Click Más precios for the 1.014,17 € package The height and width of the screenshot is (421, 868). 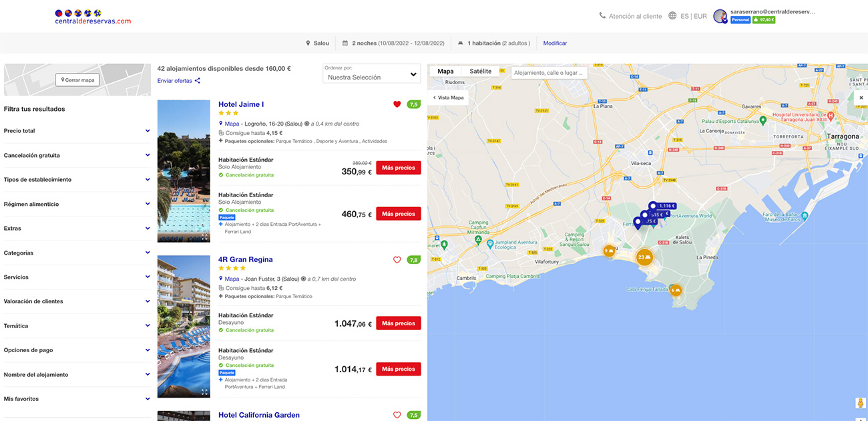[399, 369]
